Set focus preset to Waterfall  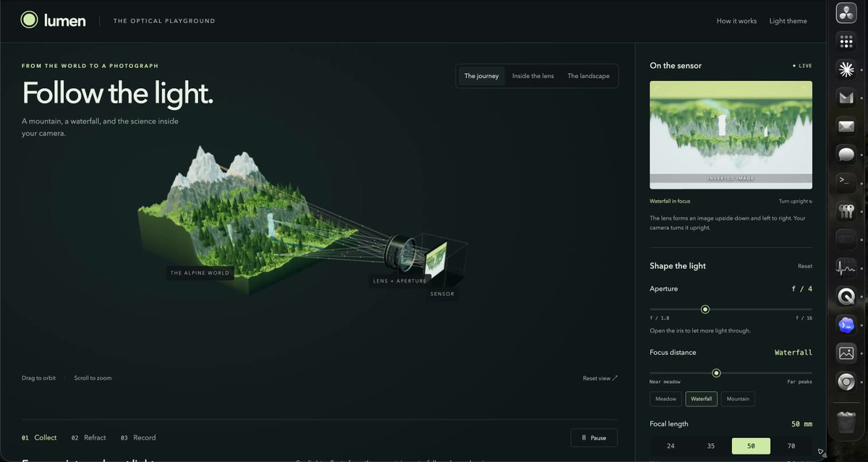[x=702, y=398]
